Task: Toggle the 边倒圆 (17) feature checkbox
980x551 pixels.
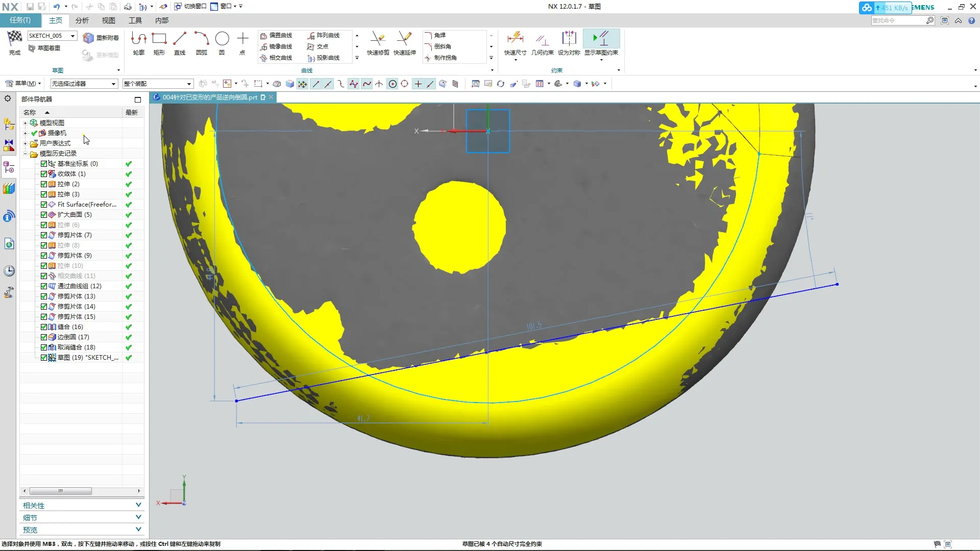Action: pos(44,337)
